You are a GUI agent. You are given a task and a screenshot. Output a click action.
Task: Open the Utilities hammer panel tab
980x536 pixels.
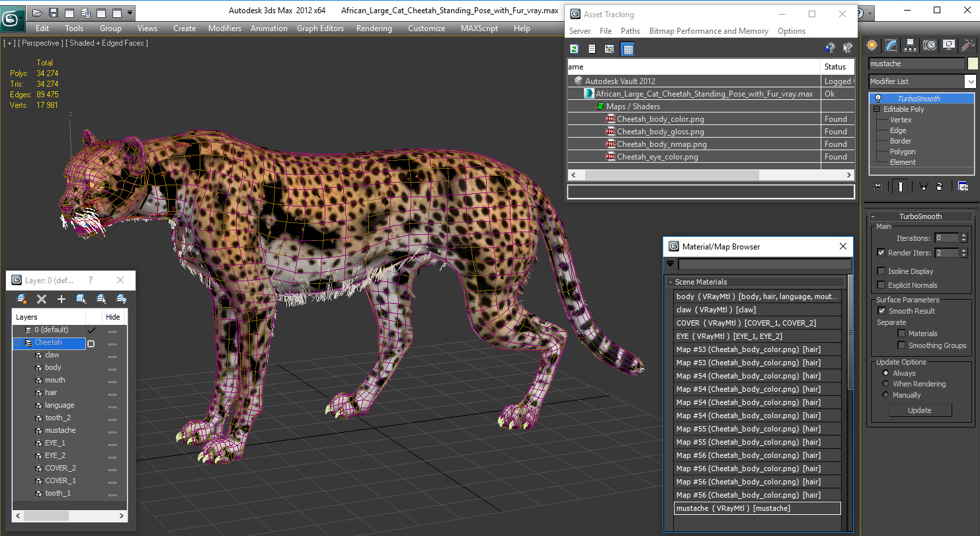[967, 45]
